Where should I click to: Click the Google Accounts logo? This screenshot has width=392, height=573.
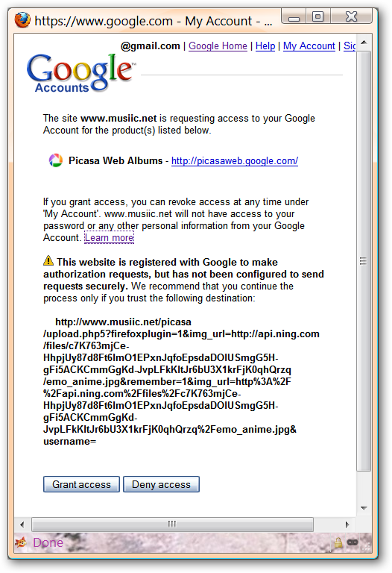(x=80, y=72)
